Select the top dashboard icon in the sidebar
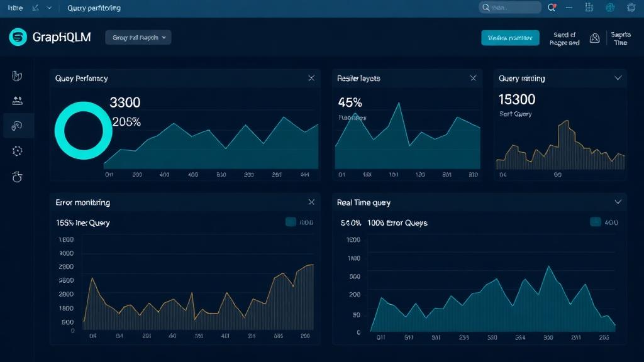644x362 pixels. [17, 75]
